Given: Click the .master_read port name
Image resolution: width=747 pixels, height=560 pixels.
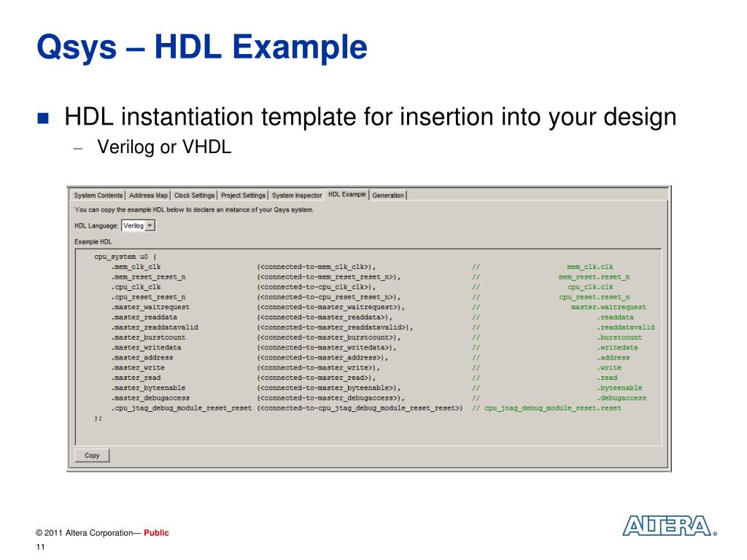Looking at the screenshot, I should pos(136,378).
